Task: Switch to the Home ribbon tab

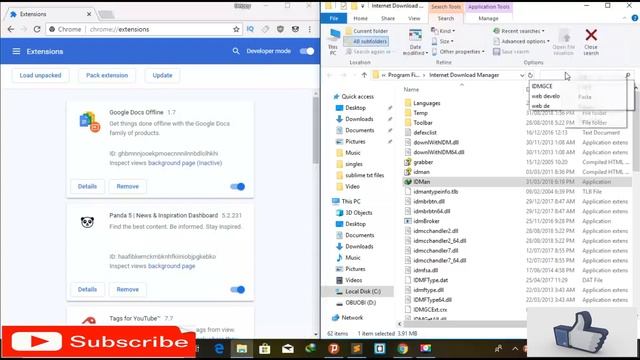Action: 360,18
